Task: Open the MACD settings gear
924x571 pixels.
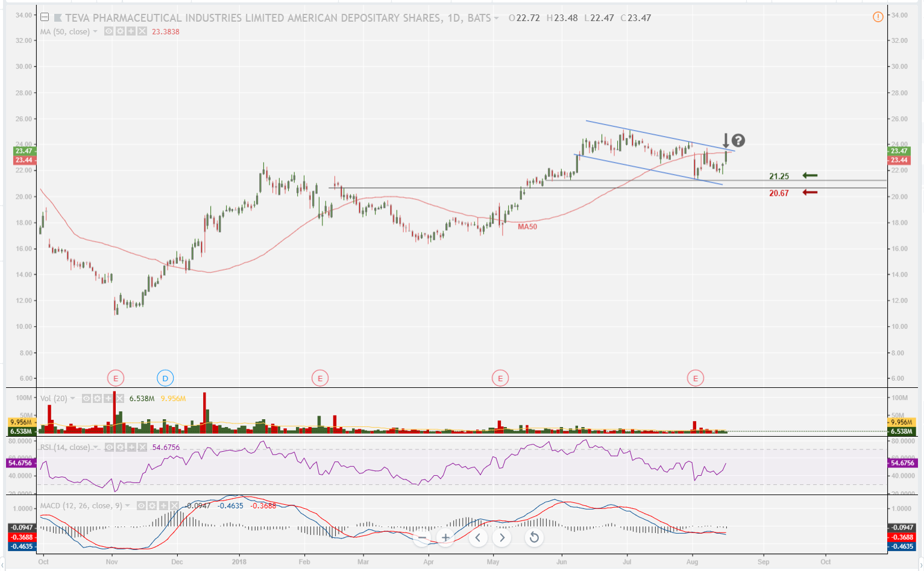Action: [152, 505]
